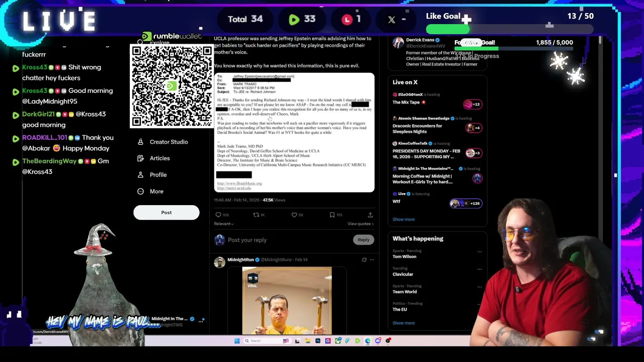Join Draconic Encounters for Sleepless Nights space
This screenshot has height=362, width=644.
coord(417,129)
